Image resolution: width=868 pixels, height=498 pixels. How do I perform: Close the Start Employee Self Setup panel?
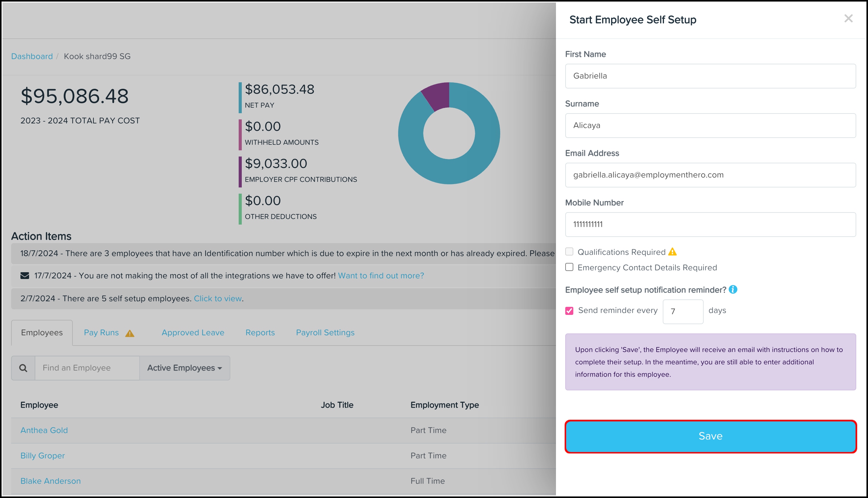coord(848,19)
